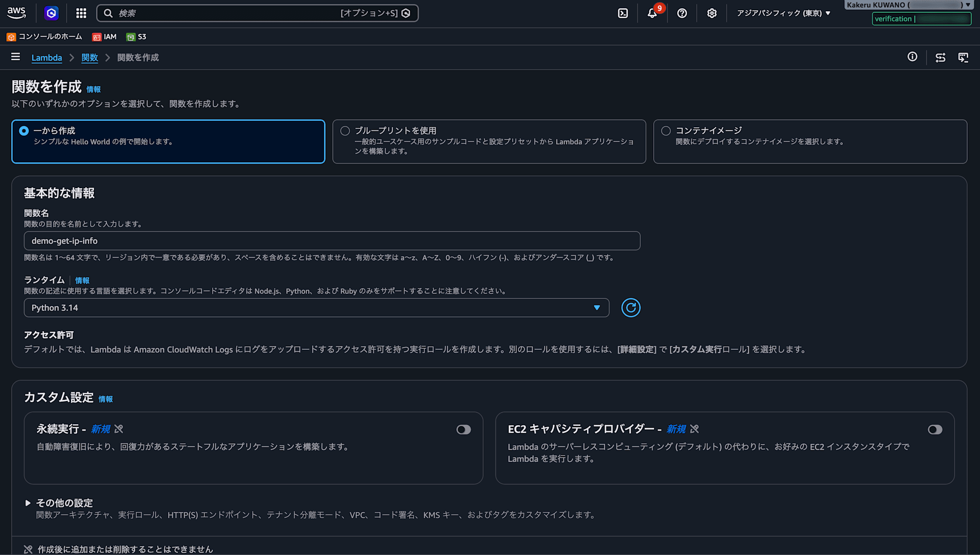
Task: Go to the Lambda breadcrumb link
Action: [47, 58]
